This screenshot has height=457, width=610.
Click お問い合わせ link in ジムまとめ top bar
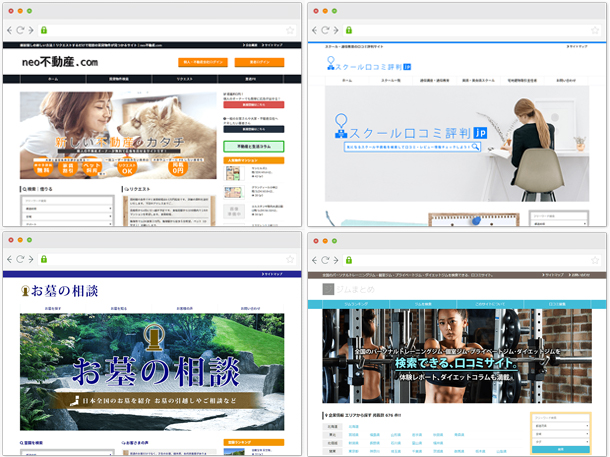(x=579, y=275)
